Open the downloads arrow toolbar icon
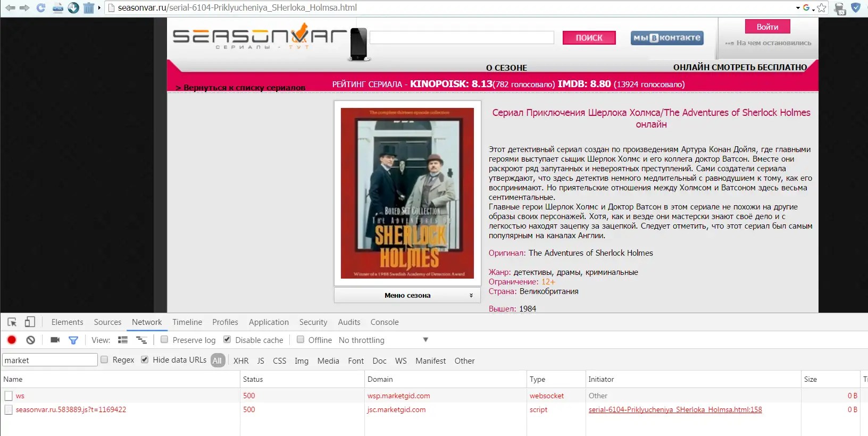The width and height of the screenshot is (868, 436). coord(73,8)
